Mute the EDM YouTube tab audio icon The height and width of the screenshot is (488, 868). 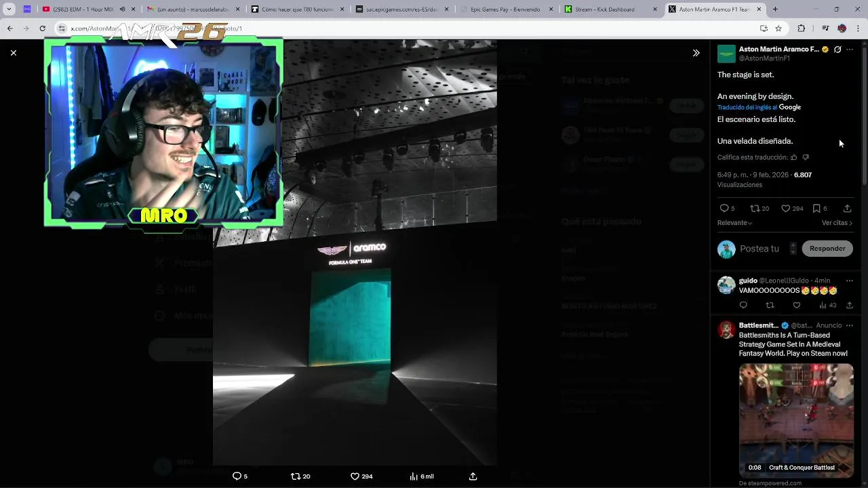pyautogui.click(x=122, y=9)
